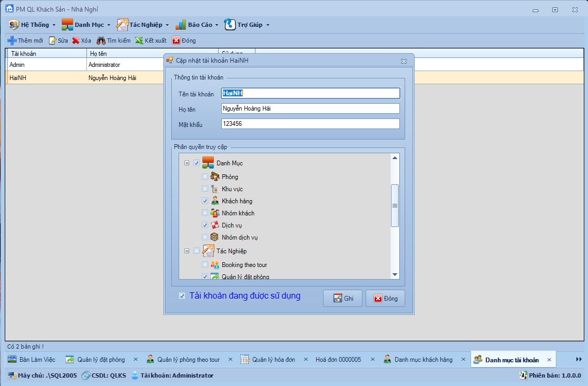Click the Sửa edit pencil icon
The width and height of the screenshot is (588, 386).
[53, 41]
